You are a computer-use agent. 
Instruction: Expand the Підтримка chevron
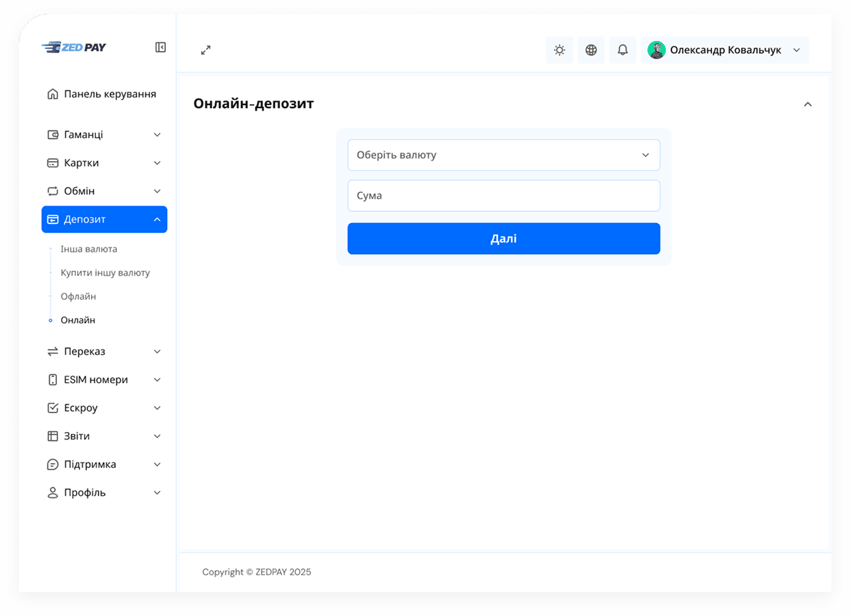click(157, 465)
